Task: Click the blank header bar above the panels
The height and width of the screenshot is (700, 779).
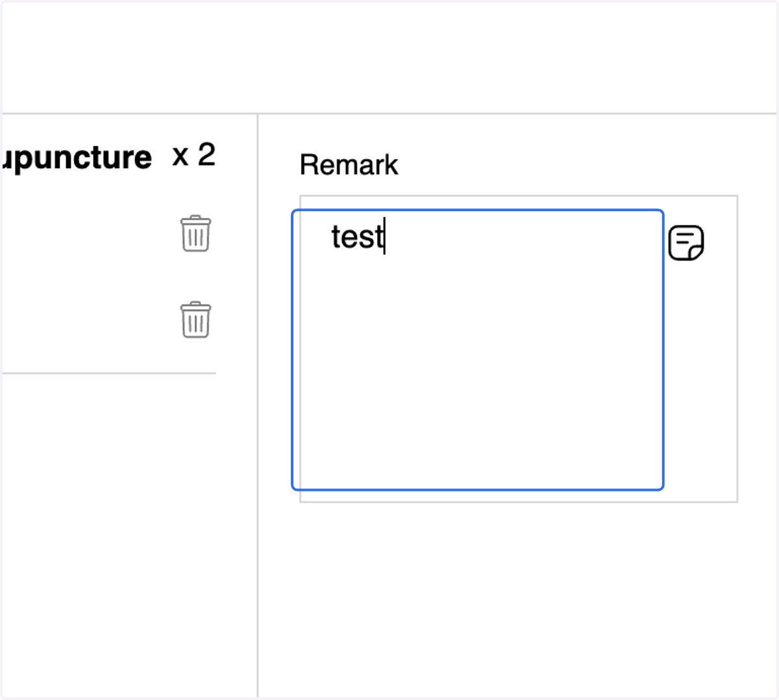Action: pos(389,57)
